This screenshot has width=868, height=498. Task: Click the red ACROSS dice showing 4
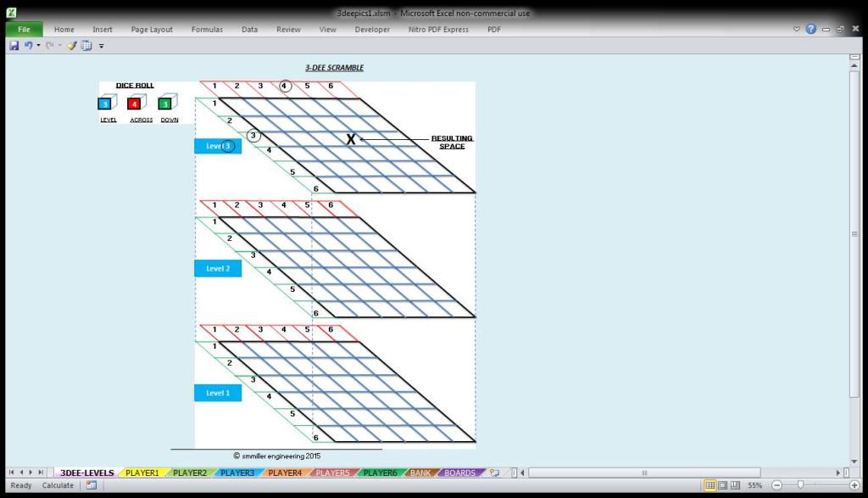(x=134, y=104)
